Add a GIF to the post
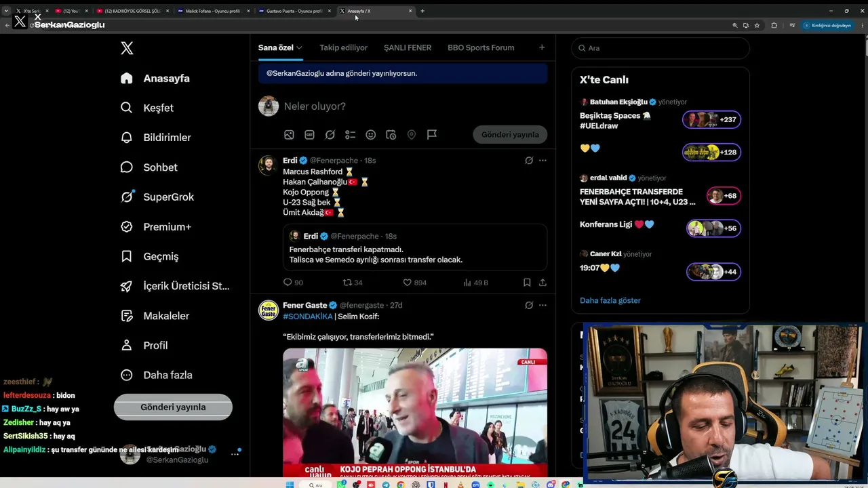Screen dimensions: 868x488 point(309,135)
